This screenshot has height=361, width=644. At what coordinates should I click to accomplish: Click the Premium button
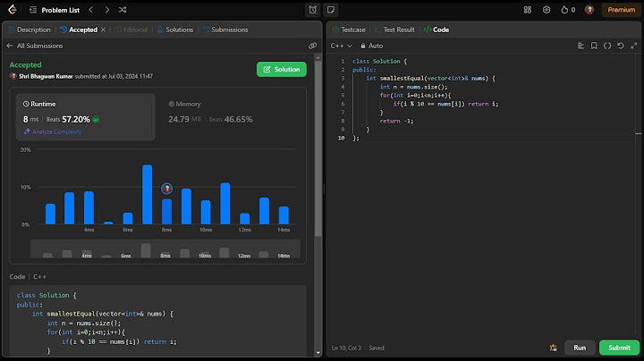coord(621,10)
